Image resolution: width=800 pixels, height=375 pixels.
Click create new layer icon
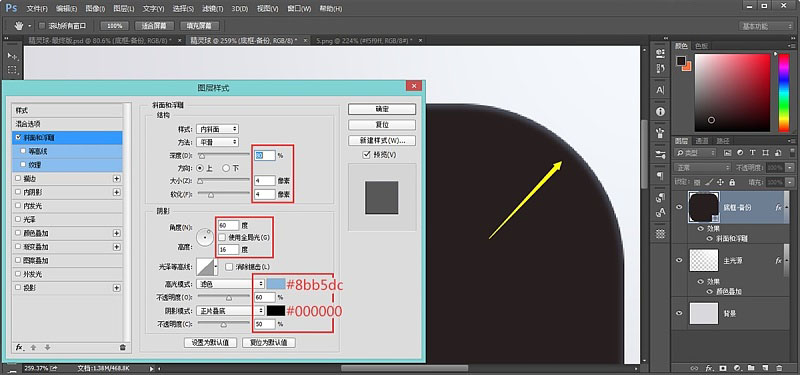point(764,368)
